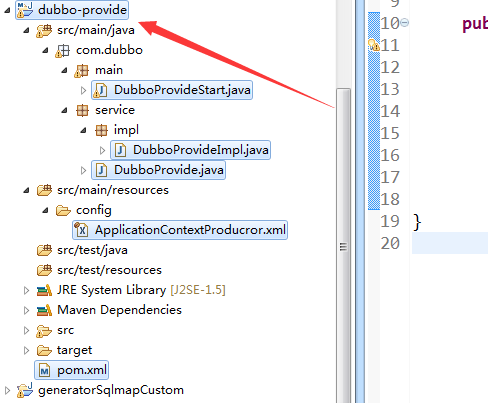This screenshot has width=488, height=403.
Task: Click line number 20 in the editor
Action: pyautogui.click(x=390, y=243)
